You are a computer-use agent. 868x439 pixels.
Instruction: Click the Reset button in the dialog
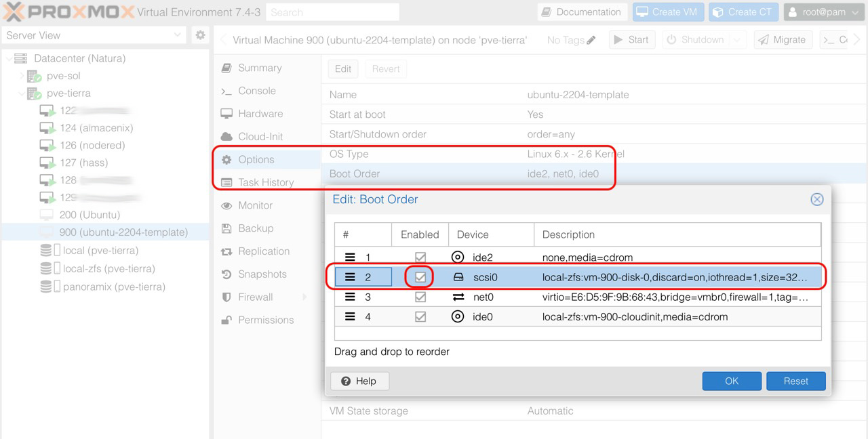[796, 381]
